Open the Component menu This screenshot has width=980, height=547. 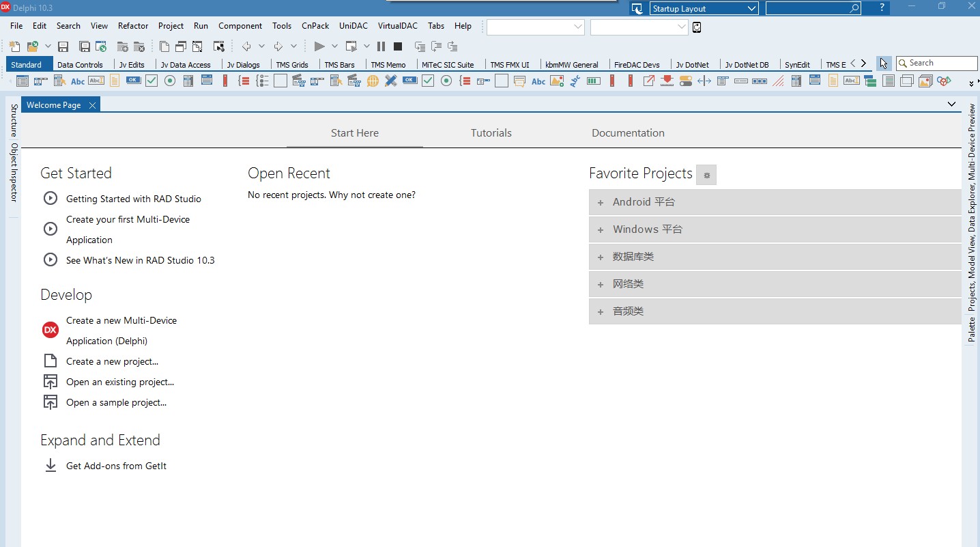click(240, 26)
